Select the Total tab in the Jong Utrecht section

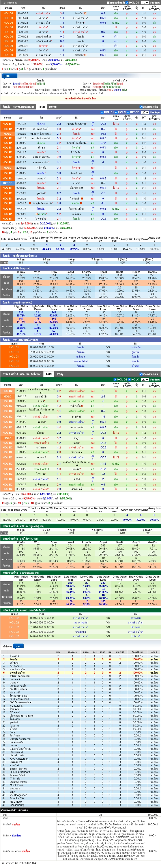pos(49,374)
